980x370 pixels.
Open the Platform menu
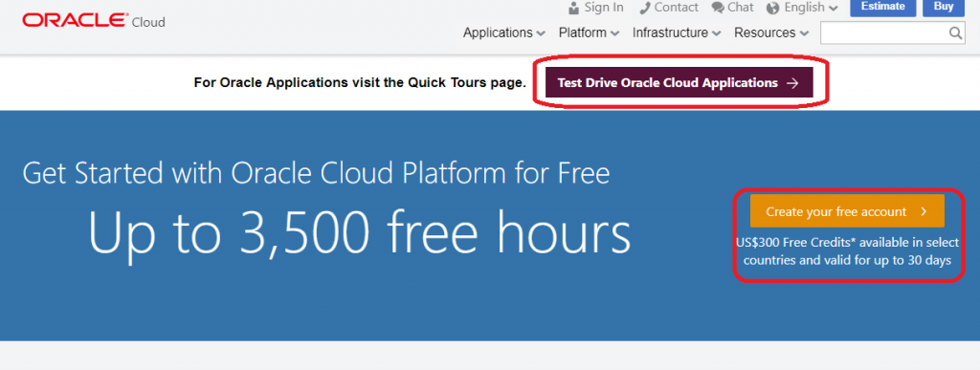[589, 33]
